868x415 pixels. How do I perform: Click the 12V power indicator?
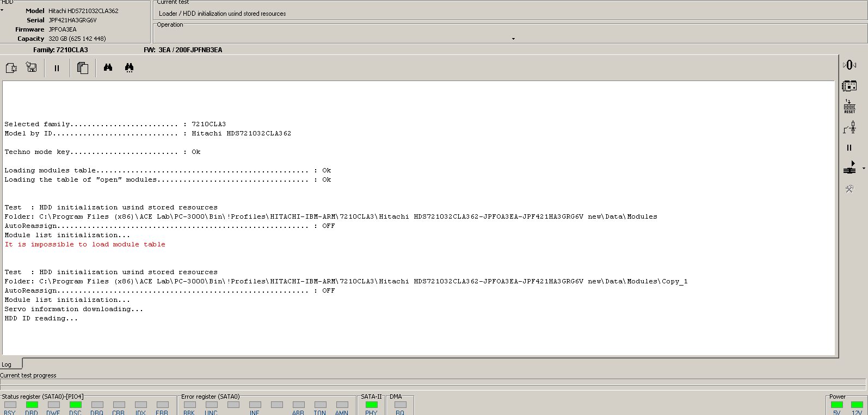[x=857, y=405]
